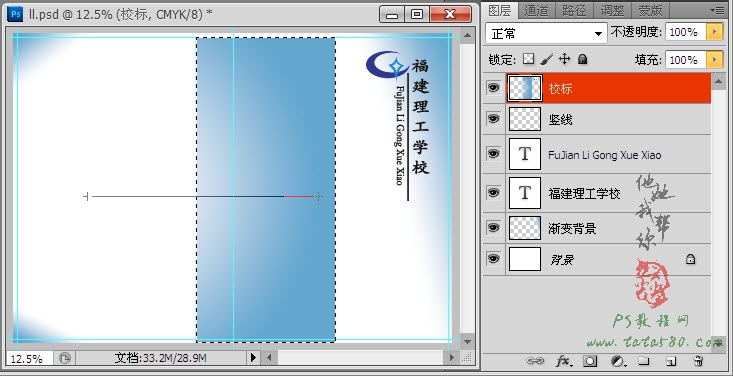Hide the 竖线 layer

(493, 119)
